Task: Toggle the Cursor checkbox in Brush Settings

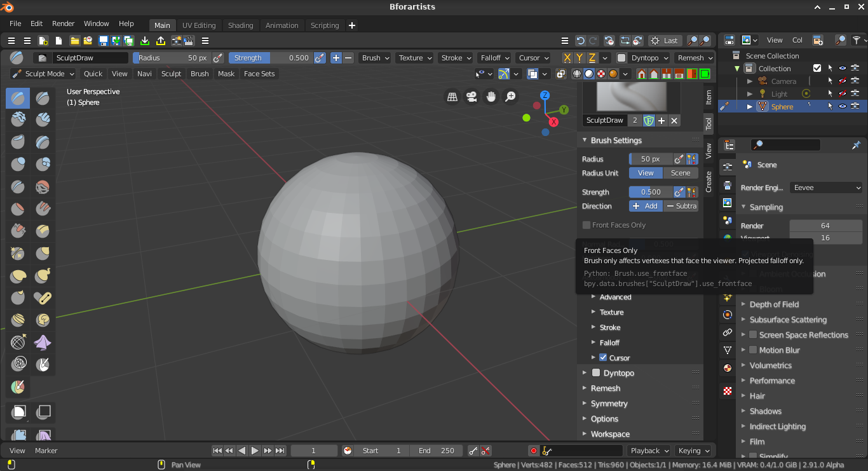Action: [603, 357]
